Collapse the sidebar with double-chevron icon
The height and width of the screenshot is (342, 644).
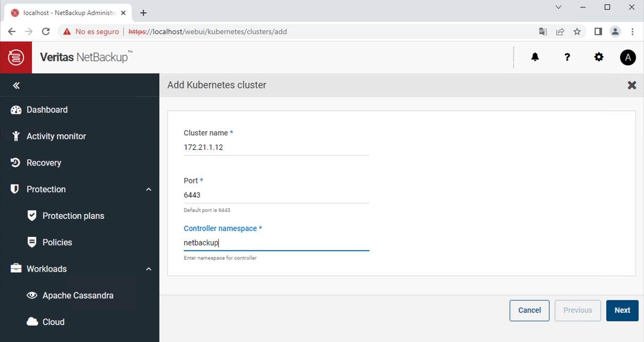tap(16, 85)
